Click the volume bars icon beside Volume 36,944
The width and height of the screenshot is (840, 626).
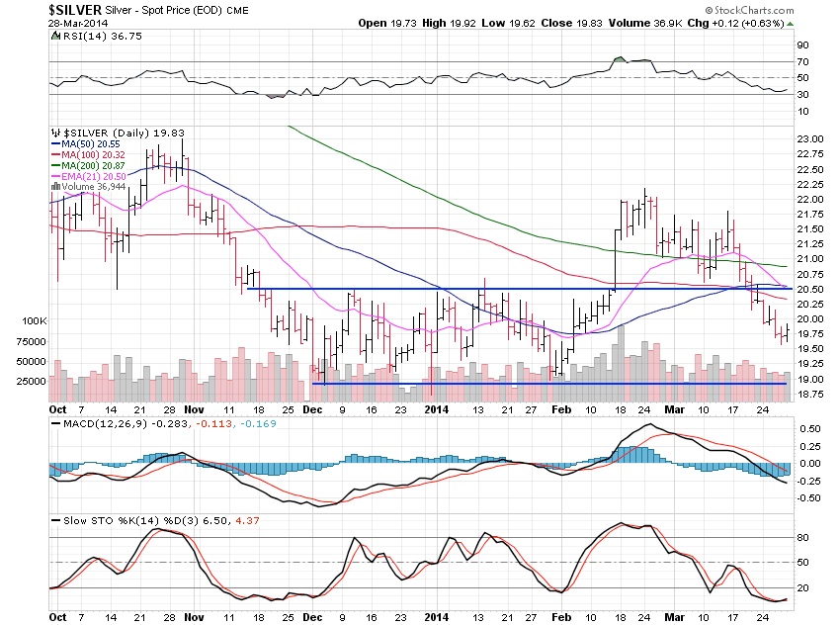pyautogui.click(x=55, y=187)
